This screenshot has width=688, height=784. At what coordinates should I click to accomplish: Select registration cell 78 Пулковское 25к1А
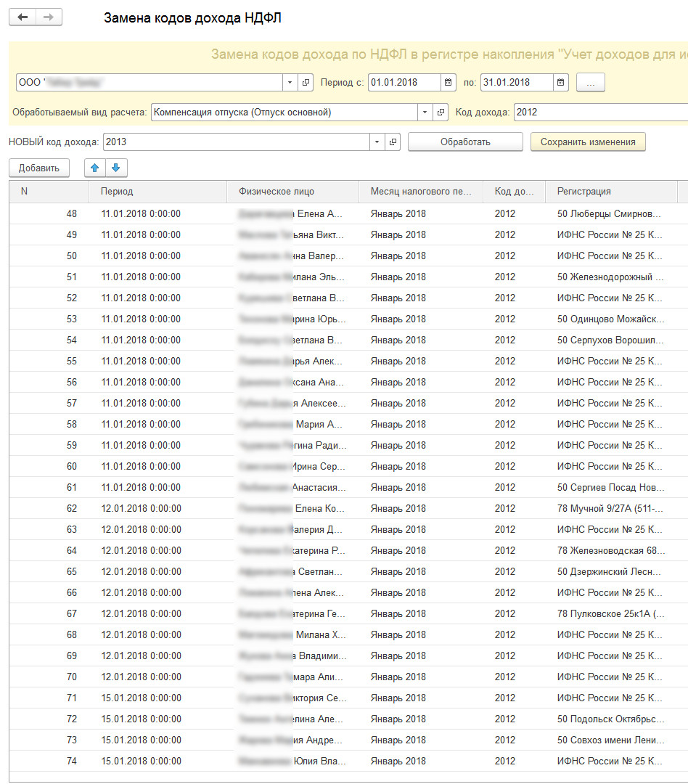(610, 613)
